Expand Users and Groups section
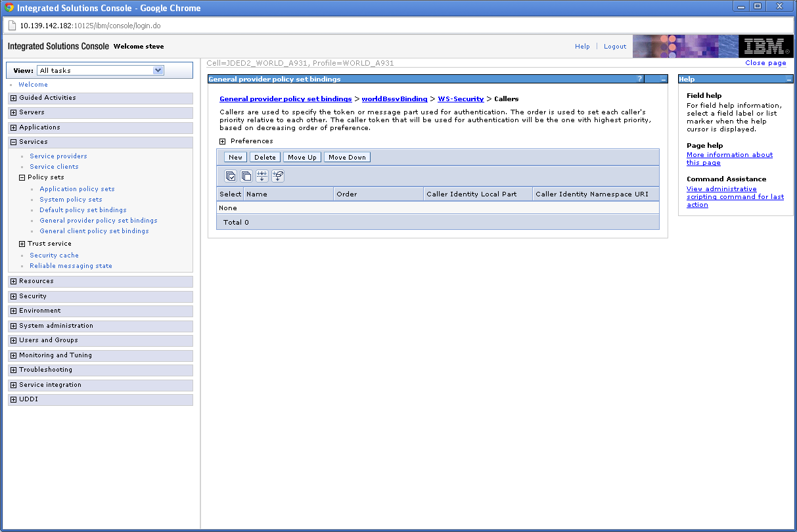Image resolution: width=797 pixels, height=532 pixels. (13, 340)
